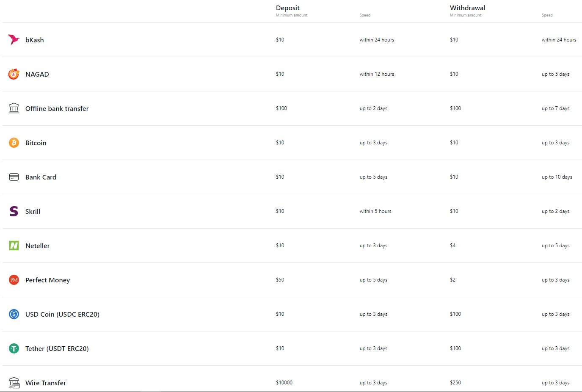The image size is (582, 392).
Task: Select the green Tether icon
Action: point(14,348)
